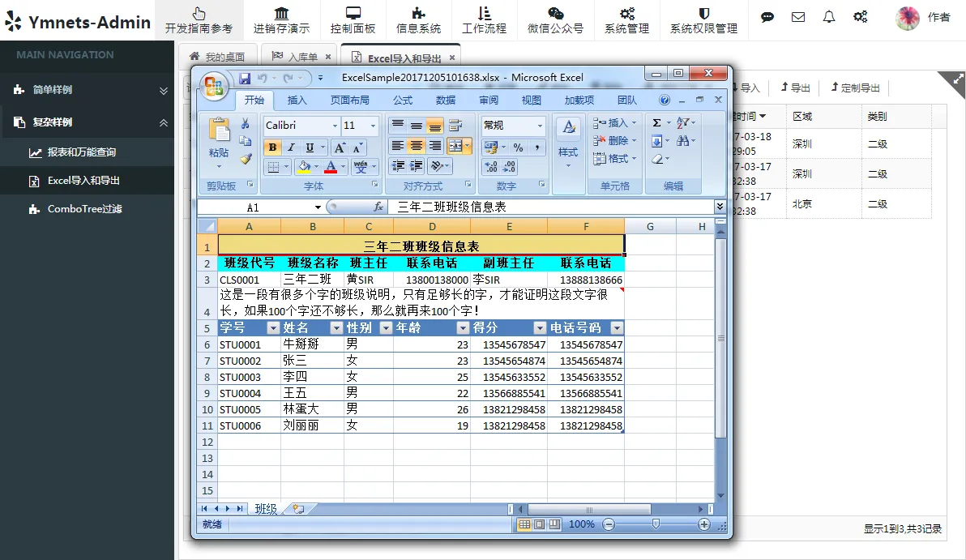Click the AutoSum sigma icon
The image size is (966, 560).
[656, 122]
